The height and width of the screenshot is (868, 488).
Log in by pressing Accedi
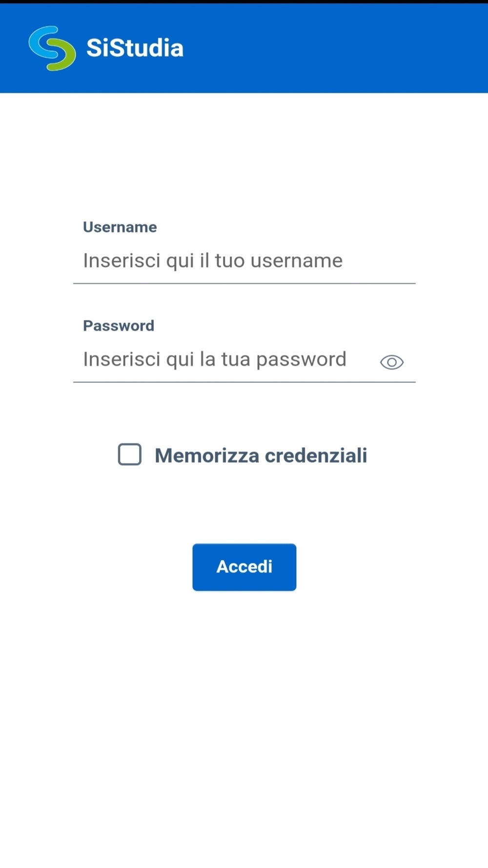point(244,567)
